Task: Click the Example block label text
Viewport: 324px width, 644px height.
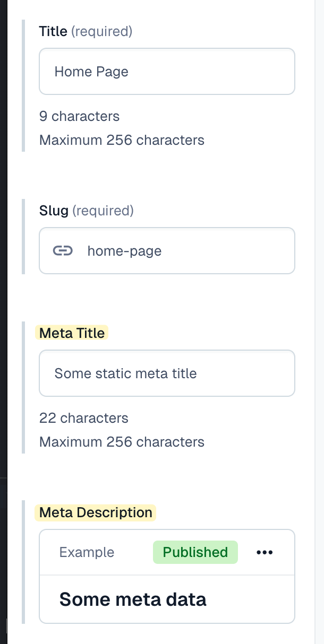Action: tap(87, 552)
